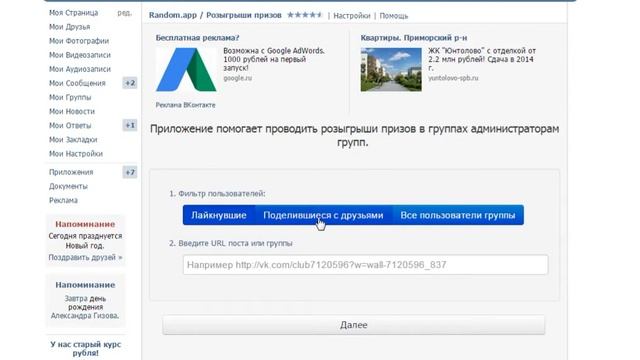Click the first Напоминание heading
This screenshot has height=360, width=640.
click(85, 224)
